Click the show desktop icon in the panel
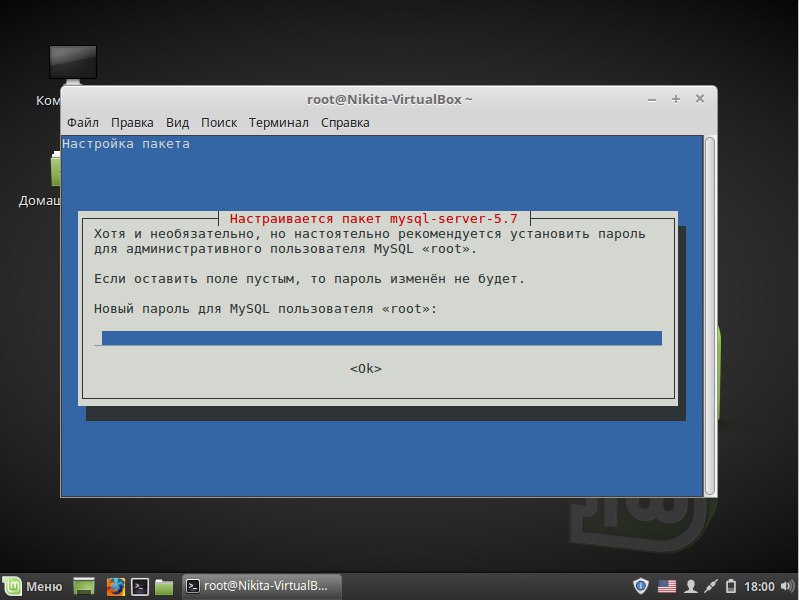Screen dimensions: 799x600 coord(84,586)
